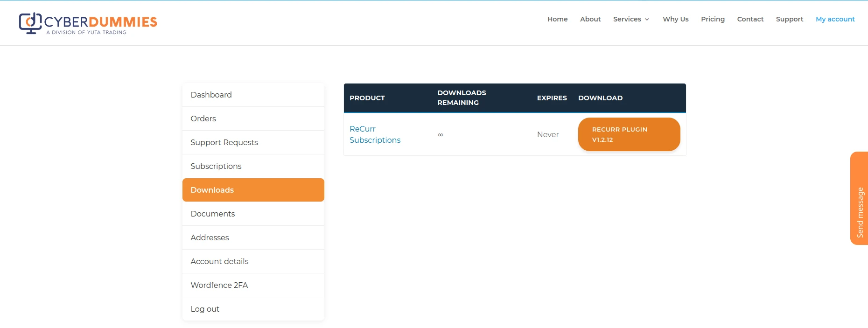The height and width of the screenshot is (328, 868).
Task: Select the active Downloads tab
Action: coord(253,190)
